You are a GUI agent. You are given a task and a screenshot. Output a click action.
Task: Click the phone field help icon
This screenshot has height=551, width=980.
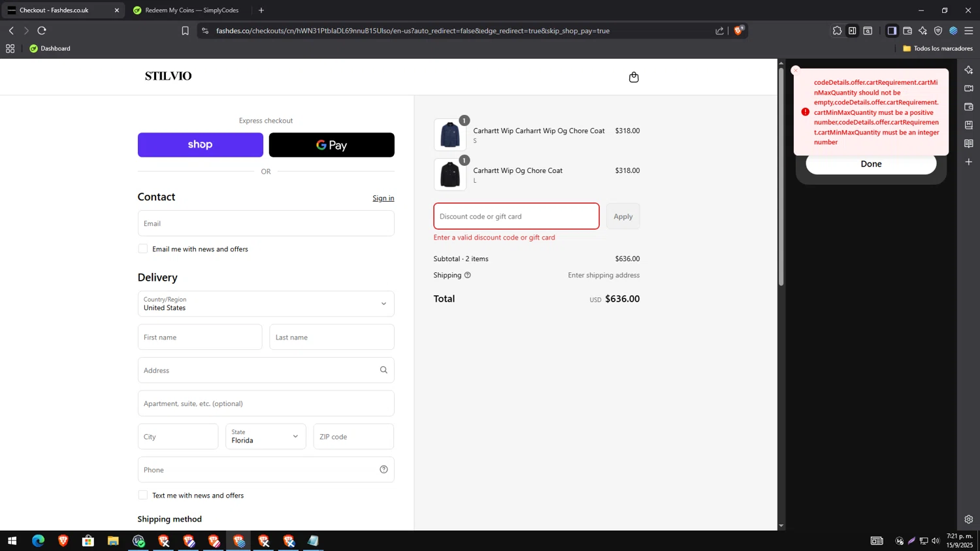[x=384, y=469]
